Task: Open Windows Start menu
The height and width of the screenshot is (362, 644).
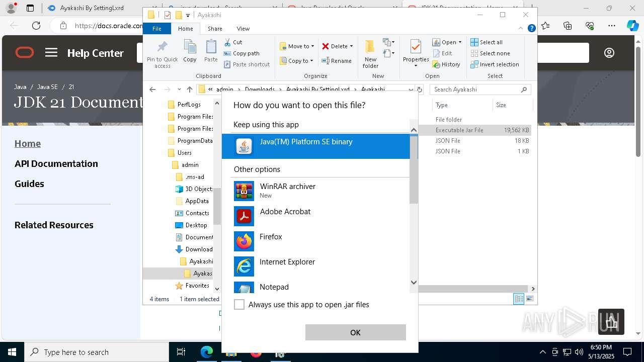Action: pyautogui.click(x=12, y=352)
